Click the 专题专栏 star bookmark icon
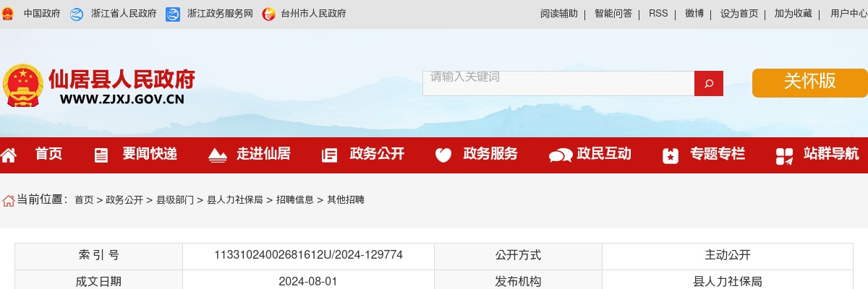 pos(670,155)
